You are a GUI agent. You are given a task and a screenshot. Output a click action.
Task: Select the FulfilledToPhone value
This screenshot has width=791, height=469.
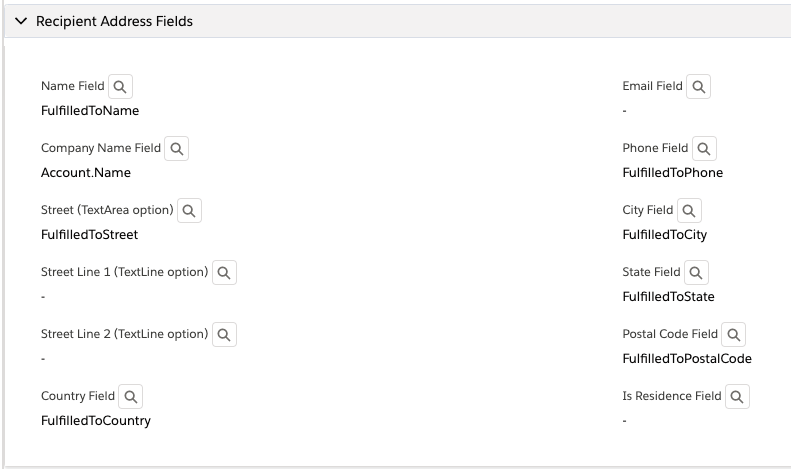672,172
